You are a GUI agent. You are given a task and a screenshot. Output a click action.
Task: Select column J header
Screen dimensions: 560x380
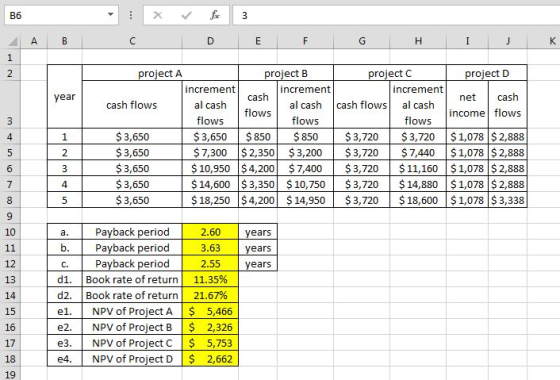pos(508,41)
